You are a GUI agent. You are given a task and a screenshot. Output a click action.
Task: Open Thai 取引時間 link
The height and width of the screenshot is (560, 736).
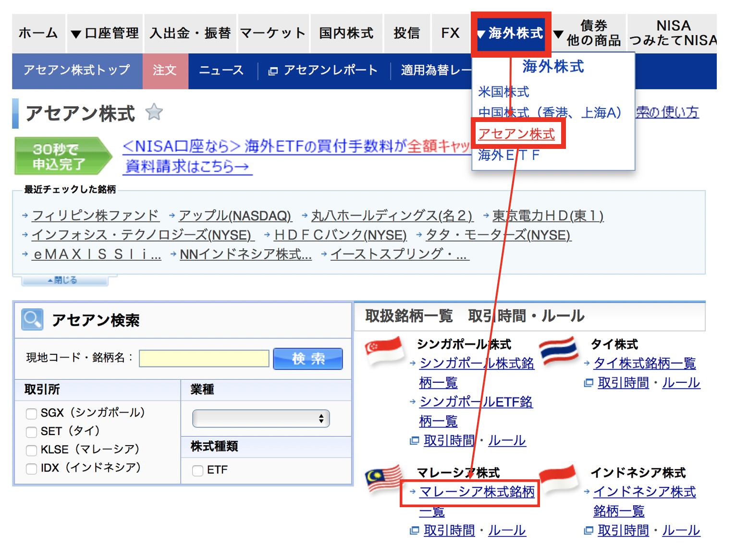[624, 383]
